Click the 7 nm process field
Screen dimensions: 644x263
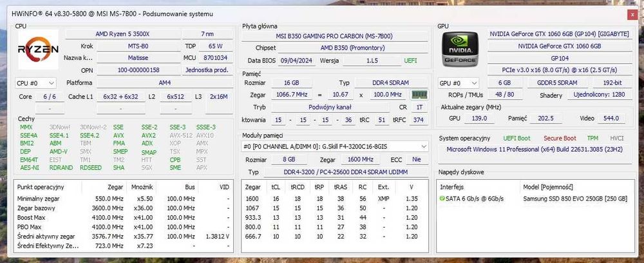click(207, 34)
